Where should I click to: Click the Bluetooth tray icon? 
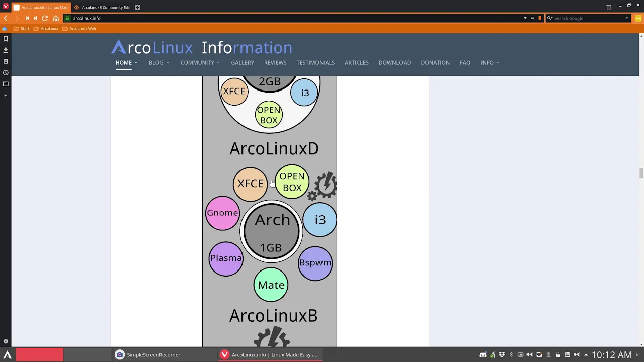[x=511, y=355]
